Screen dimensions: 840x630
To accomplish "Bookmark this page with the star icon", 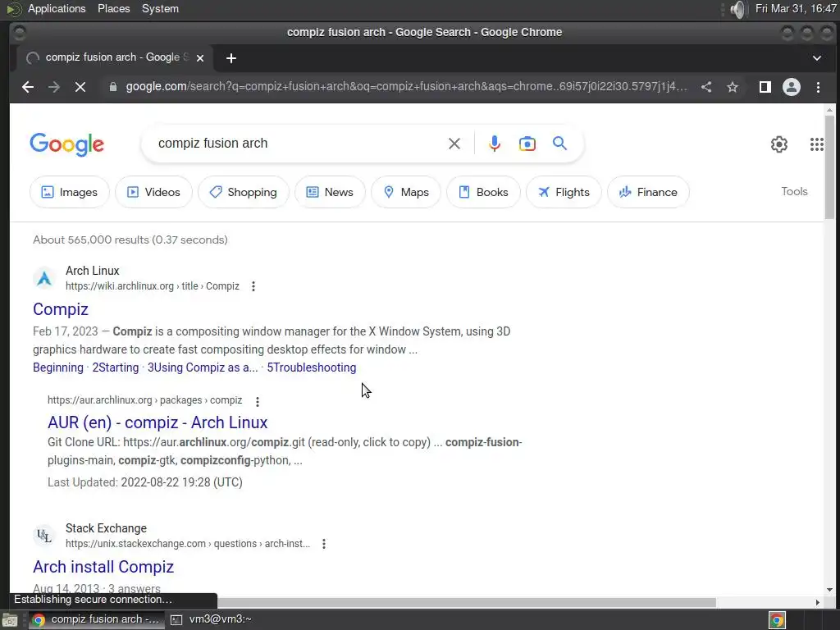I will [733, 87].
